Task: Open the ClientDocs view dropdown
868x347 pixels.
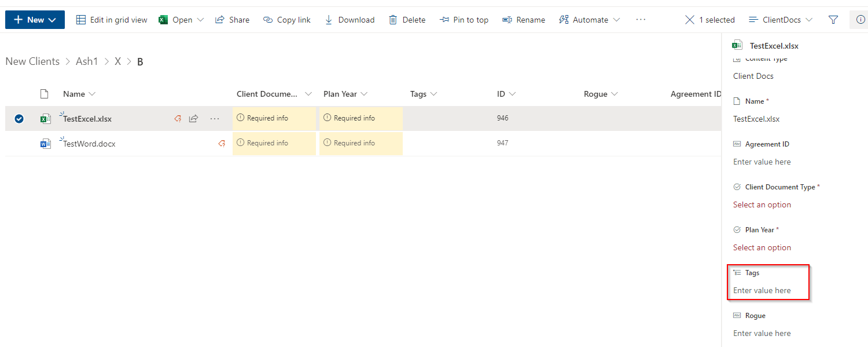Action: (780, 19)
